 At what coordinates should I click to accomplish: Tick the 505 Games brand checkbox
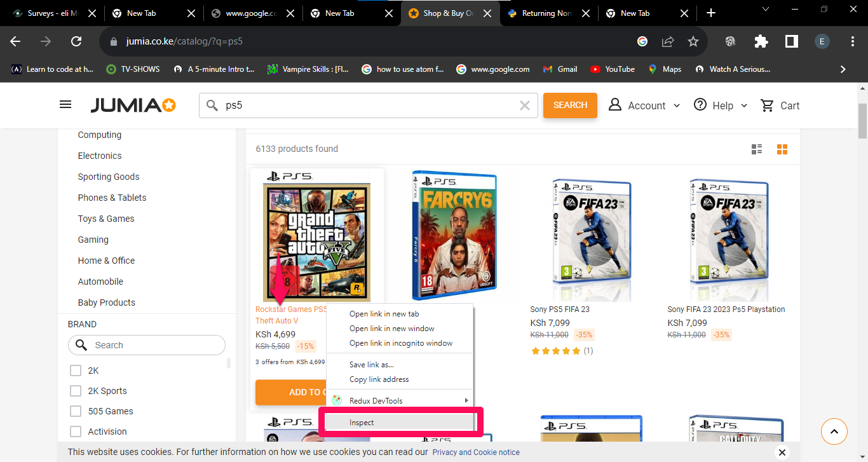pyautogui.click(x=76, y=411)
